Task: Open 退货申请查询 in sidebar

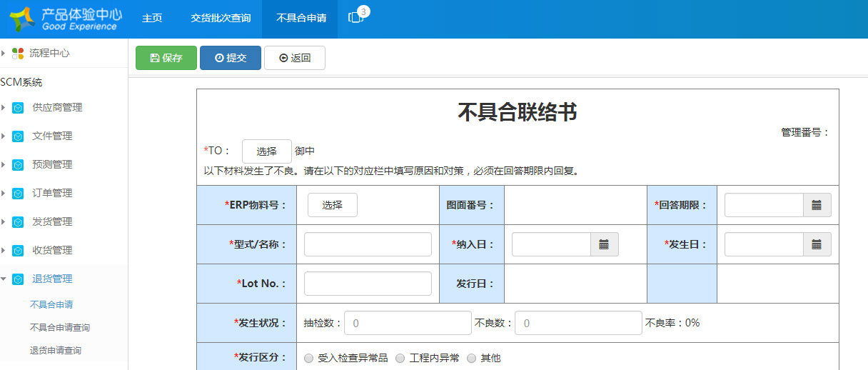Action: point(56,350)
